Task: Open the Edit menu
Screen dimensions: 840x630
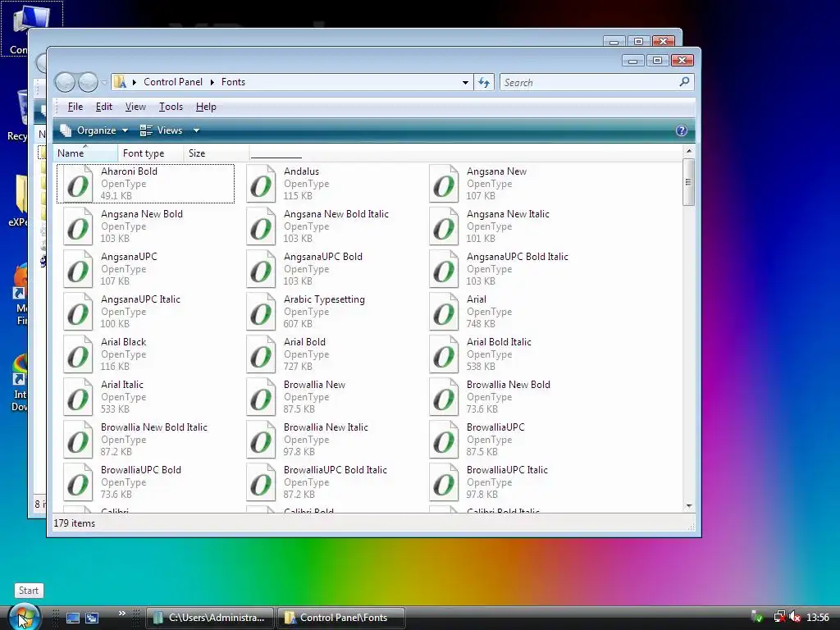Action: click(x=104, y=107)
